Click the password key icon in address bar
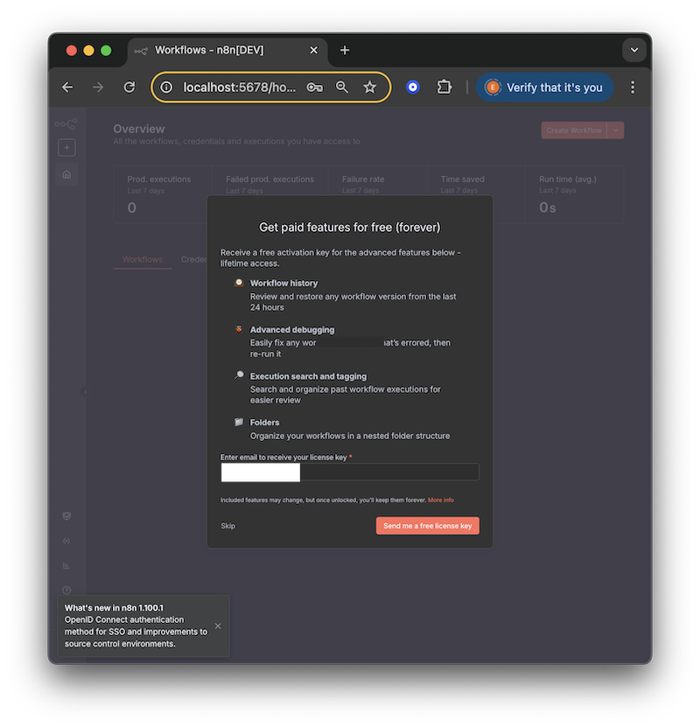This screenshot has height=728, width=700. 314,87
